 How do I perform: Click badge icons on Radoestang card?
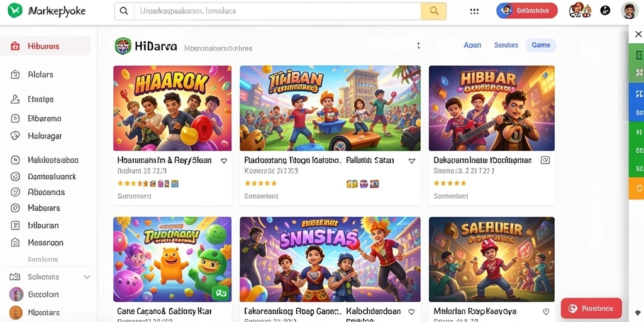coord(363,184)
